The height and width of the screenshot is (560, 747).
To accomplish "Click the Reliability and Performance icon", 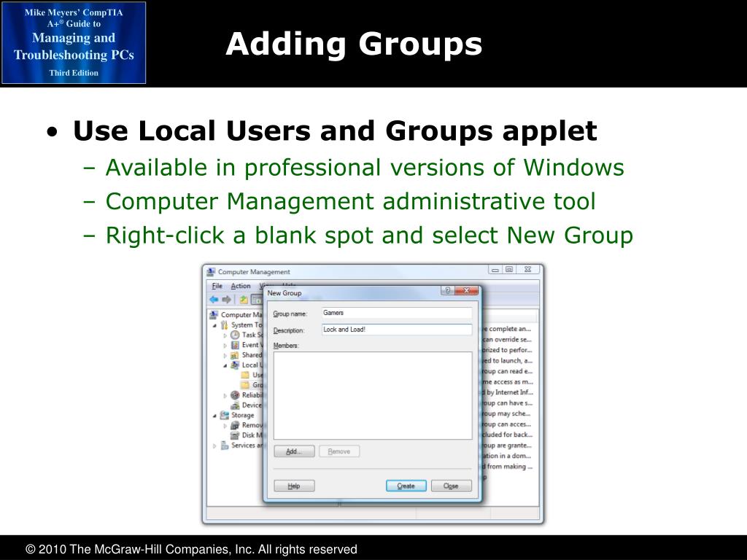I will (235, 395).
